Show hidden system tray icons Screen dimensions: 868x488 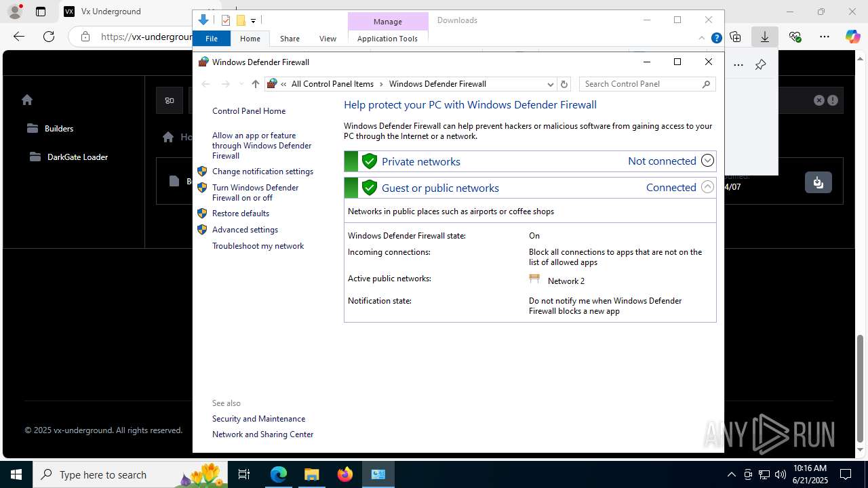pyautogui.click(x=731, y=474)
